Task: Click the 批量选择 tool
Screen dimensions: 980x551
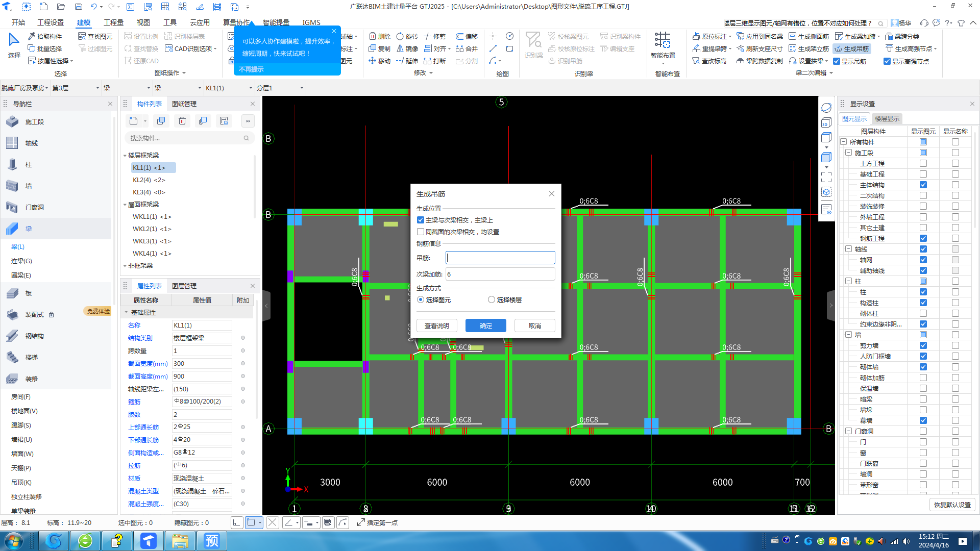Action: click(45, 48)
